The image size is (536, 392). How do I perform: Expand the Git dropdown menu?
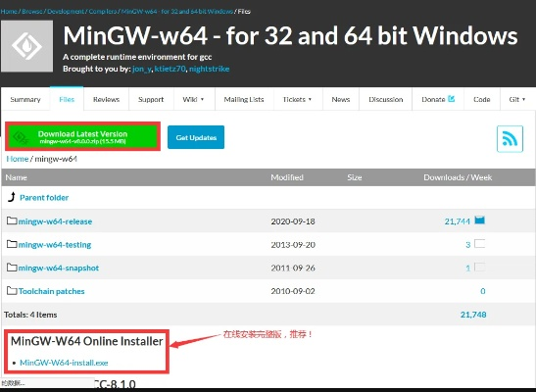[523, 99]
